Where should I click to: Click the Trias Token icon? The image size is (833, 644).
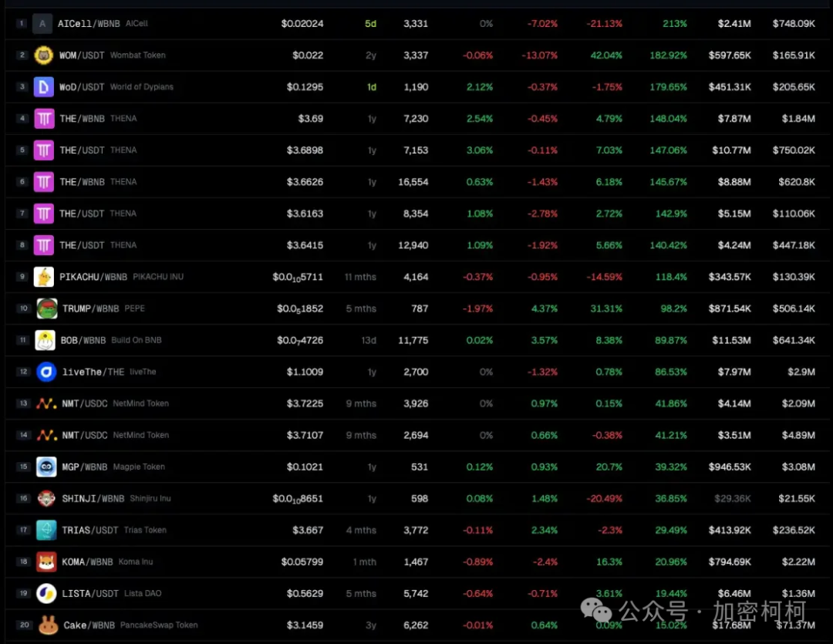click(46, 530)
